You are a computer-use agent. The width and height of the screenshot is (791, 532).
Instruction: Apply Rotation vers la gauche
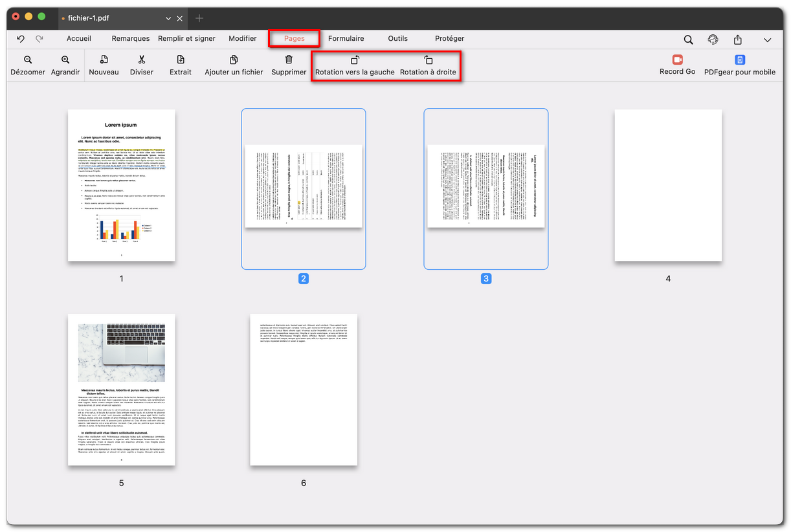354,65
